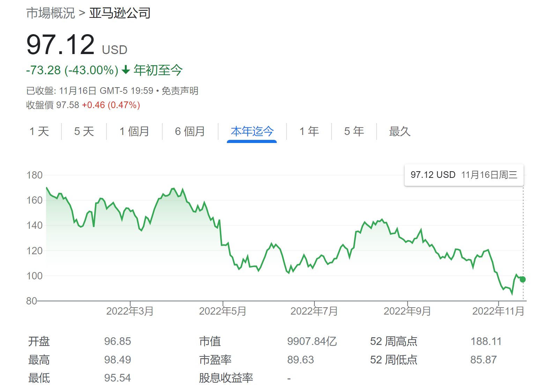The width and height of the screenshot is (549, 392).
Task: Click the 52 周高点 value 188.11
Action: 486,341
